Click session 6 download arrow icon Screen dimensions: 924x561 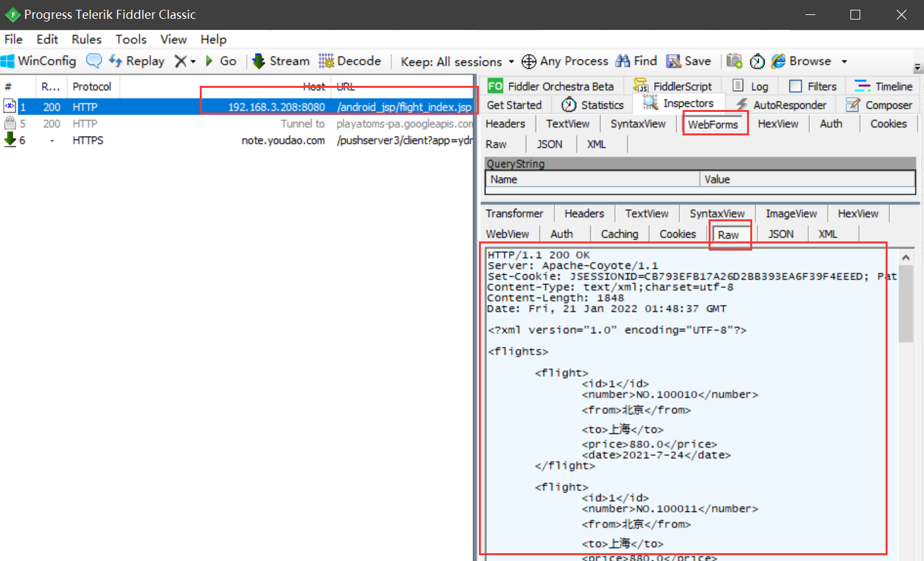[10, 140]
